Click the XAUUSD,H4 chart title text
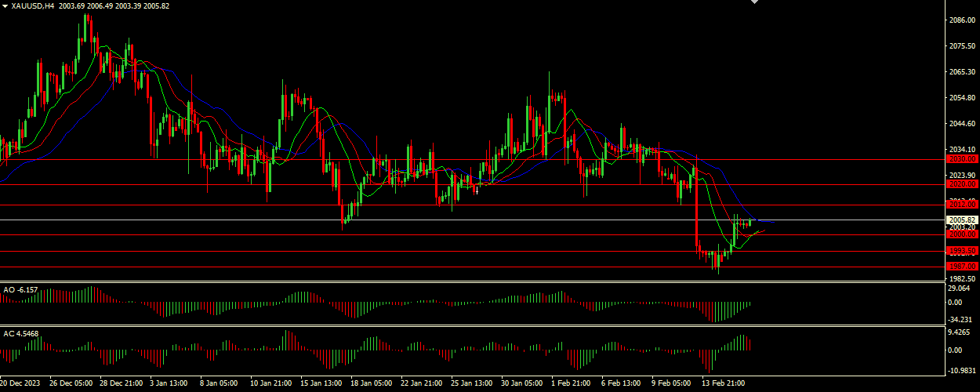980x392 pixels. coord(33,5)
